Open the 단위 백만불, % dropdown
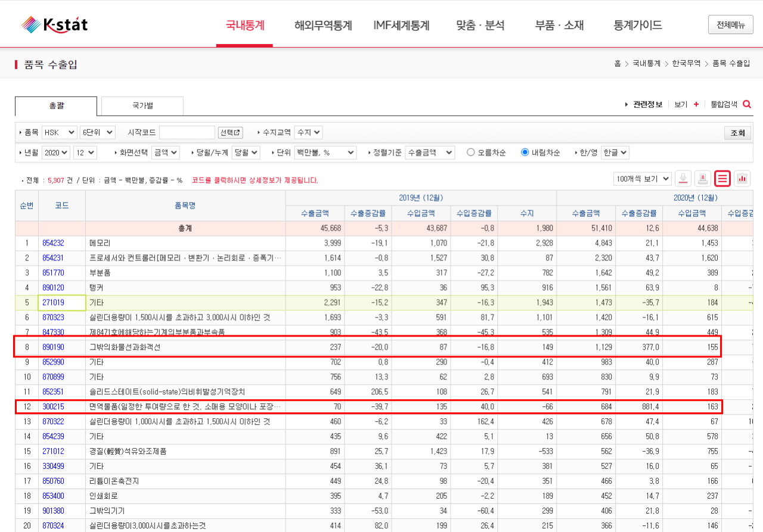Screen dimensions: 763x532 [325, 153]
